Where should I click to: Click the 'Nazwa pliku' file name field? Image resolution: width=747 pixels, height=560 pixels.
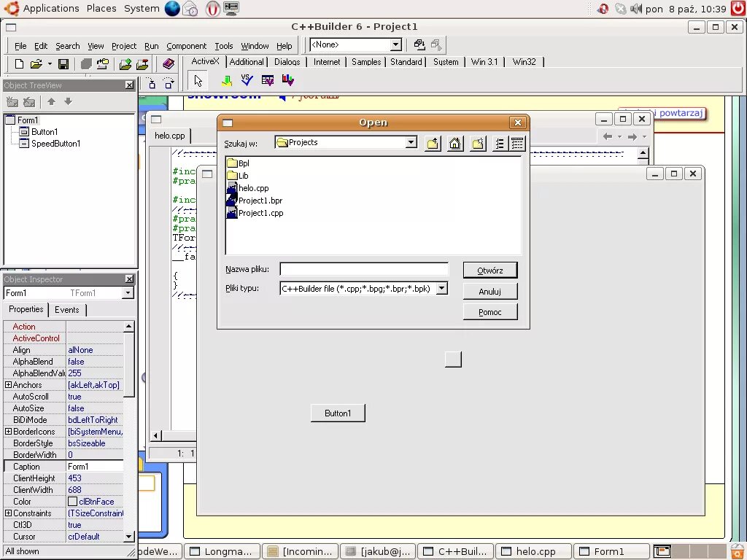[x=364, y=269]
